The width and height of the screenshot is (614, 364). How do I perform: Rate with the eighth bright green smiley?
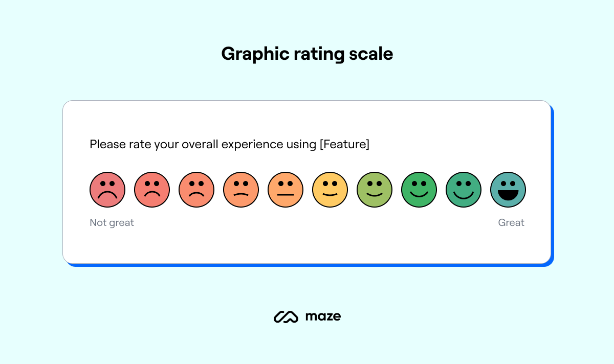419,190
